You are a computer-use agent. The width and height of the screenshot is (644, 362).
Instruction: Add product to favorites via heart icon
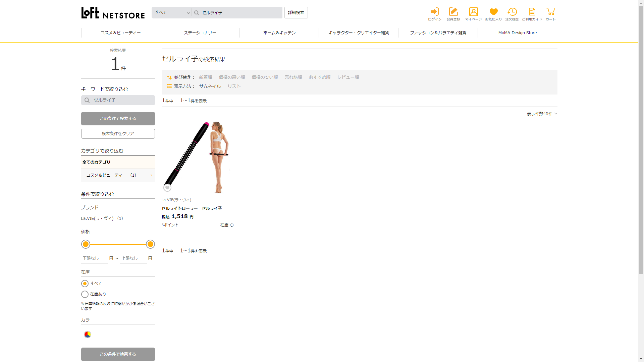click(x=167, y=188)
